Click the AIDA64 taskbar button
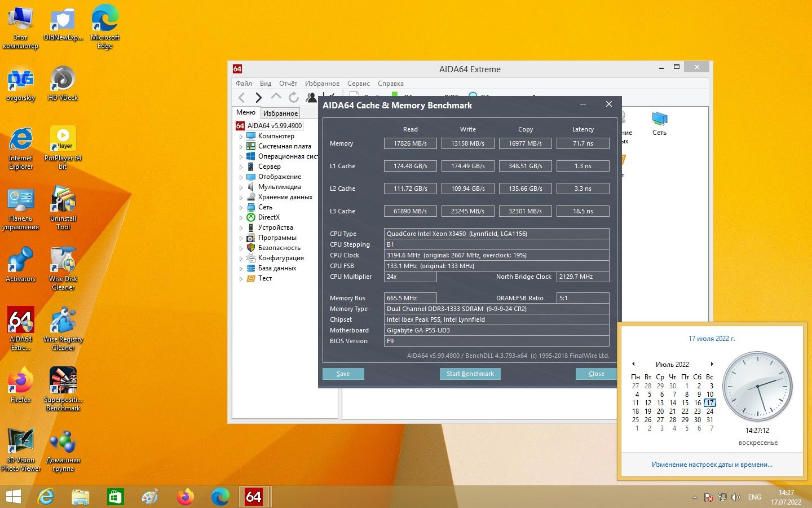The image size is (812, 508). pos(254,497)
